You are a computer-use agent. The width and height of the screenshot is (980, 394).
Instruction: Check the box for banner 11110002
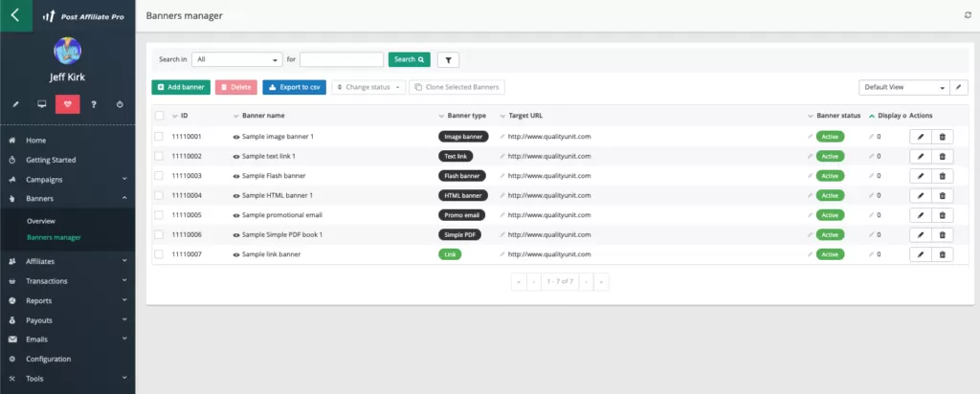159,156
